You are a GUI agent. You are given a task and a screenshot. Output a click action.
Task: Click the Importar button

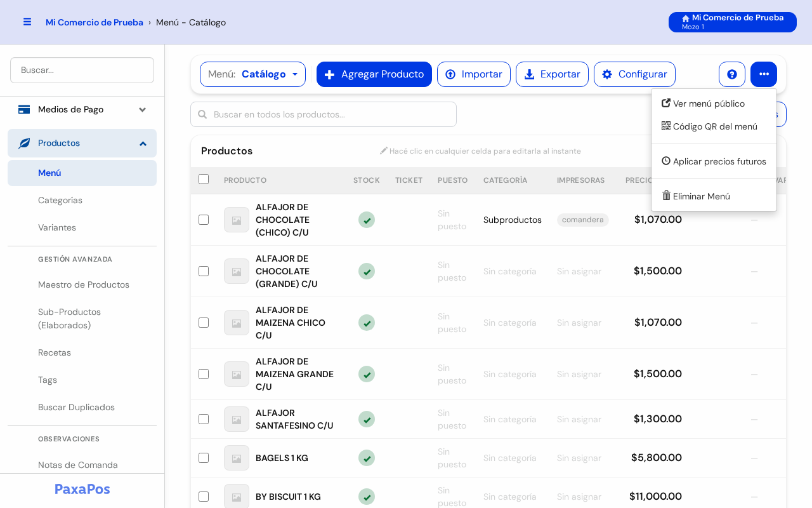click(x=474, y=74)
